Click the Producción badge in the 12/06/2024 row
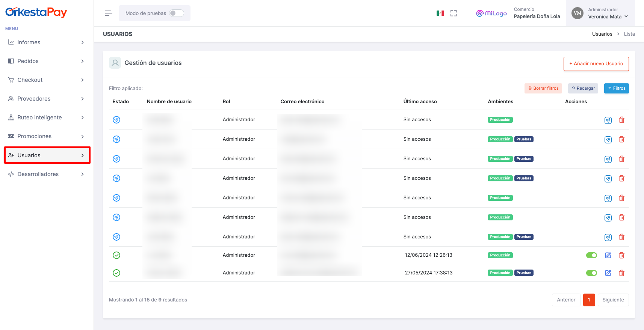Screen dimensions: 644x330 pos(500,255)
